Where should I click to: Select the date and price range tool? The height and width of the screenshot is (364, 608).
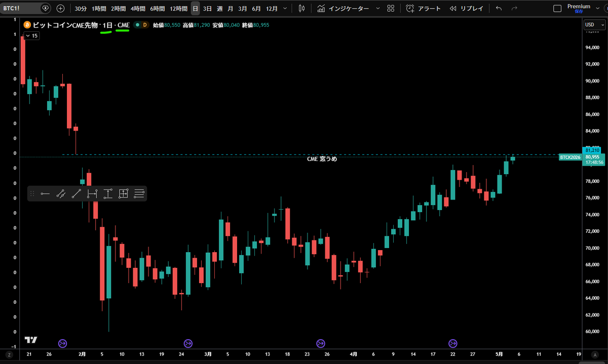pyautogui.click(x=123, y=193)
